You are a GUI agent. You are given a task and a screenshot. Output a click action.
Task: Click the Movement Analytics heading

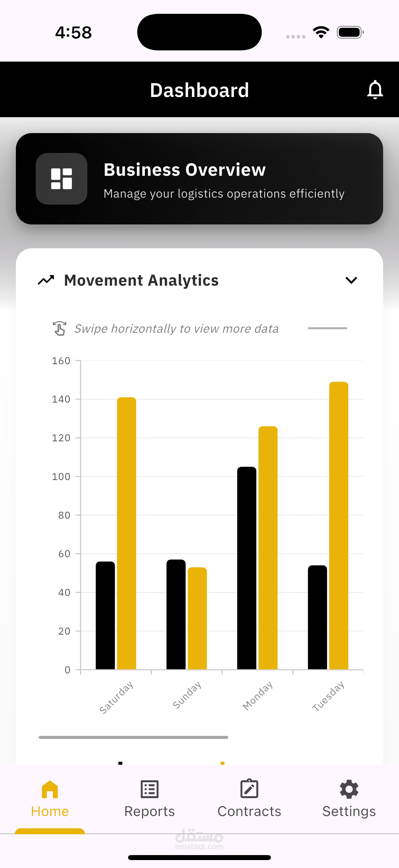click(141, 280)
